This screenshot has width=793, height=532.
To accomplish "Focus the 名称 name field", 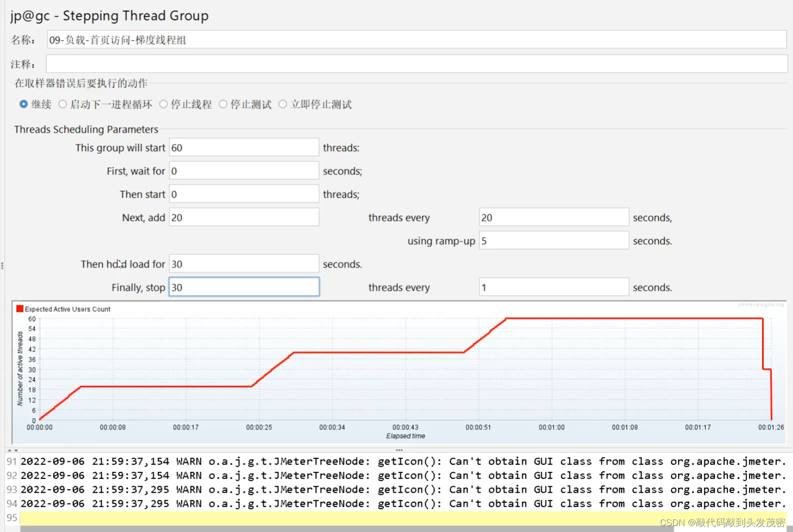I will [416, 40].
